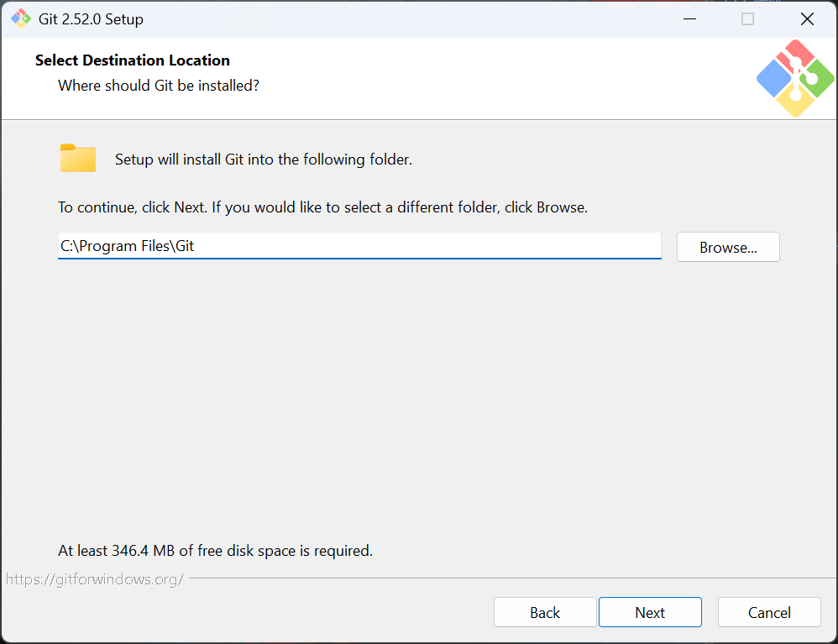Click the "Setup will install Git" message text

264,160
